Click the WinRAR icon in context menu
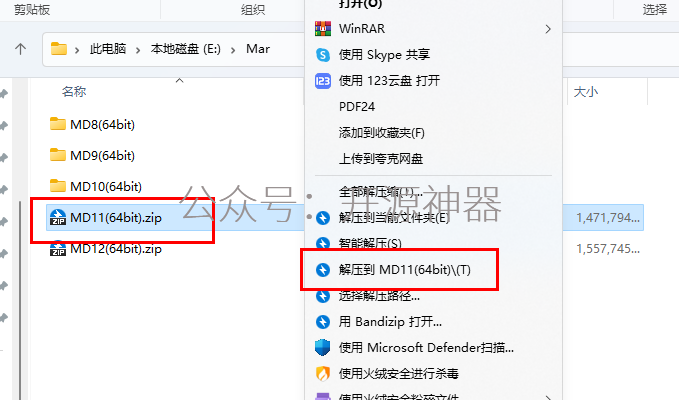 pos(323,29)
